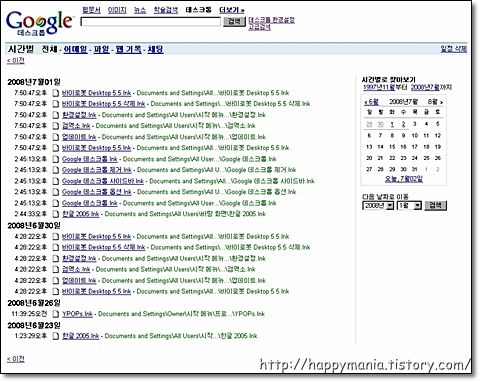Click file icon of Google 데스크톱 옵션.lnk
The width and height of the screenshot is (480, 382).
56,192
